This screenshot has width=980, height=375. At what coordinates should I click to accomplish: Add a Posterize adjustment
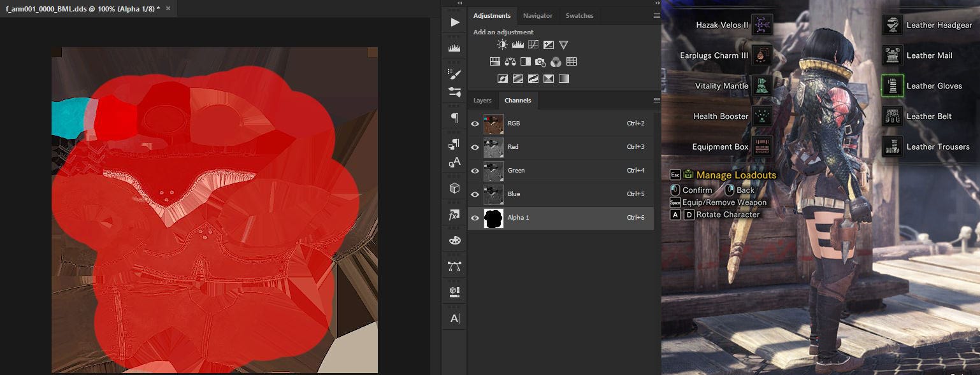(517, 79)
